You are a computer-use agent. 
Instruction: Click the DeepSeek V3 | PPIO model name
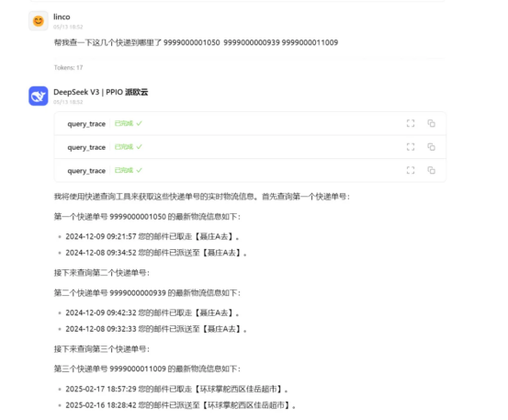click(x=100, y=92)
